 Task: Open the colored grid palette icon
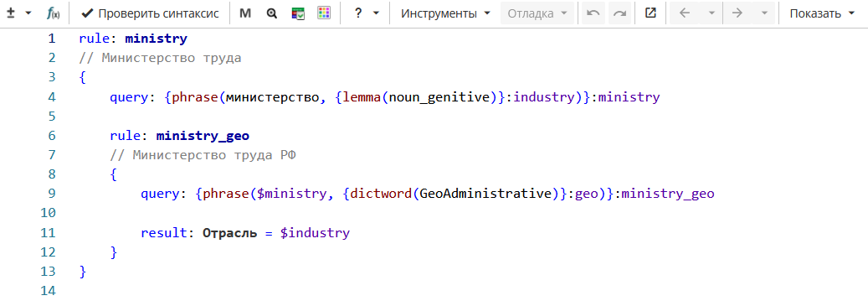click(x=325, y=13)
